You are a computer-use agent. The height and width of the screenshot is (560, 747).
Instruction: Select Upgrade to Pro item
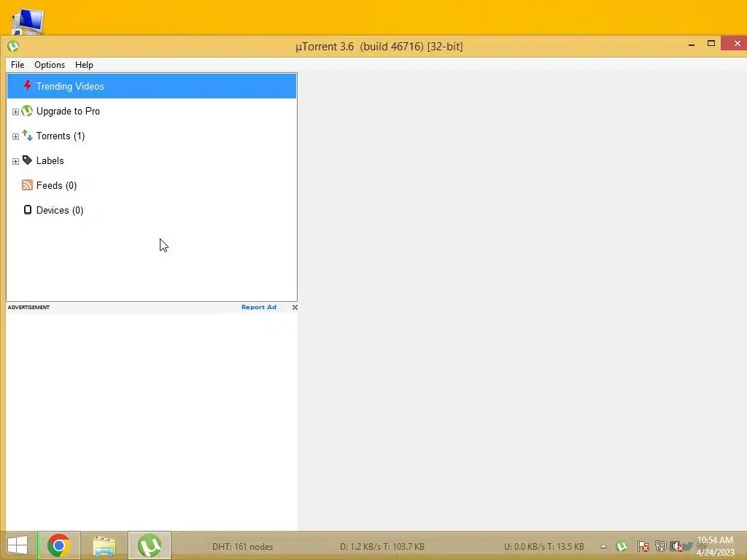tap(68, 111)
